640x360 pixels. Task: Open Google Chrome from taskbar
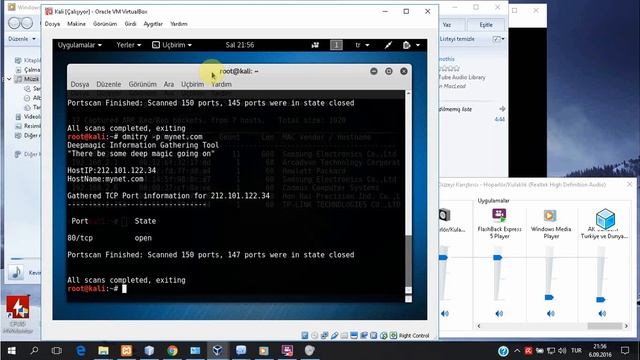[172, 351]
